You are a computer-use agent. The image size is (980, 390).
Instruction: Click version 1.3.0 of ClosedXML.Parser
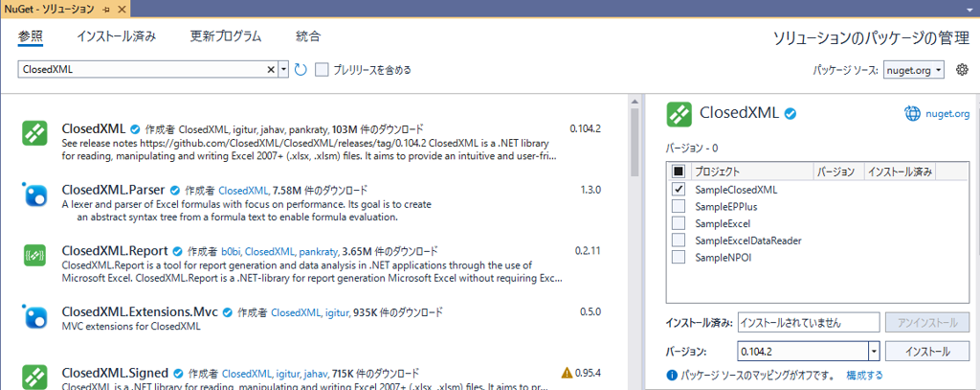(x=590, y=191)
